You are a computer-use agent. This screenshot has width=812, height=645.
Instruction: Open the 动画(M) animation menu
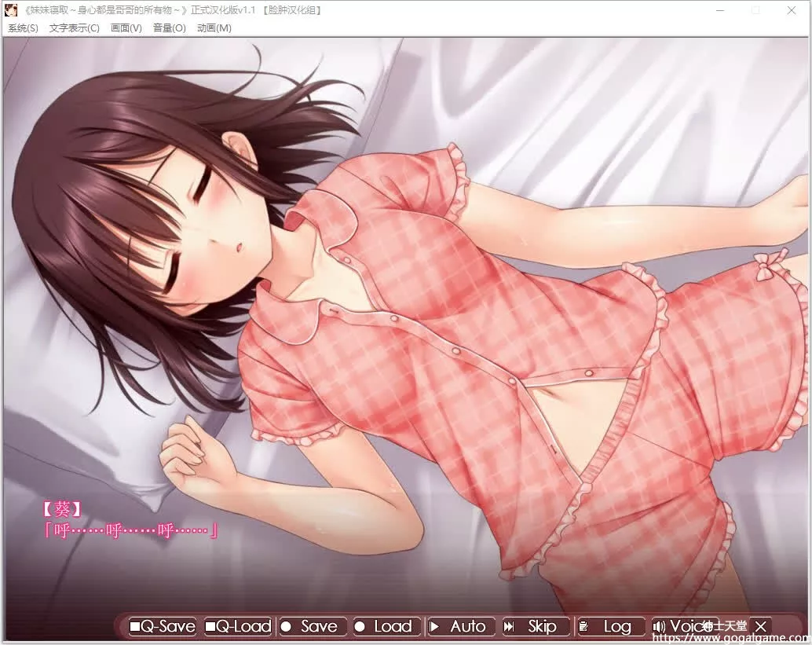tap(213, 27)
